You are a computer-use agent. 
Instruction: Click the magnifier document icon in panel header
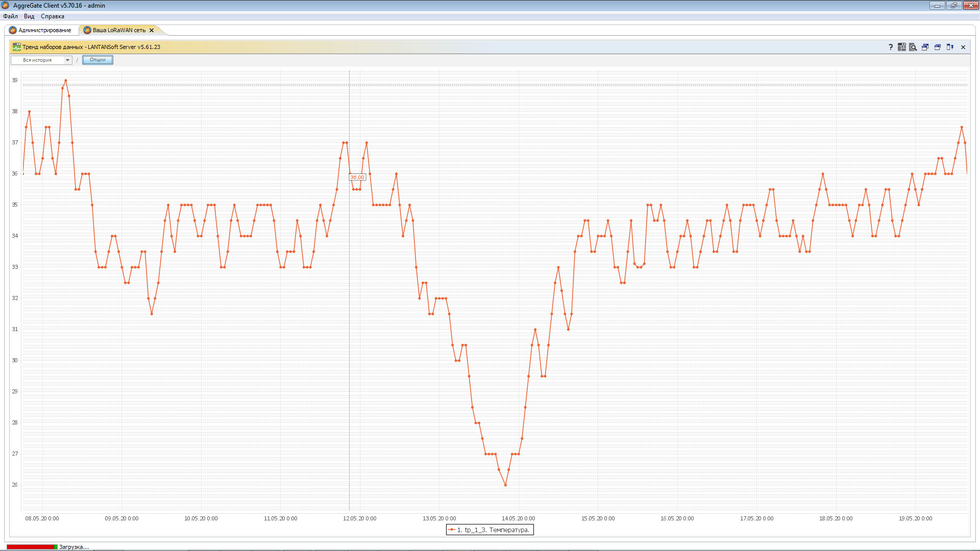point(913,47)
